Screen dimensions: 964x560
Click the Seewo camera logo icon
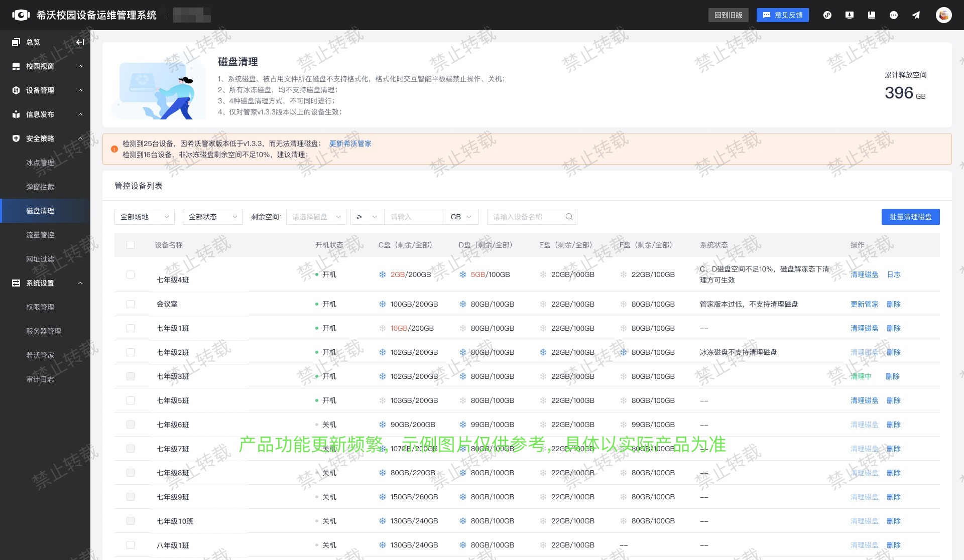point(21,15)
